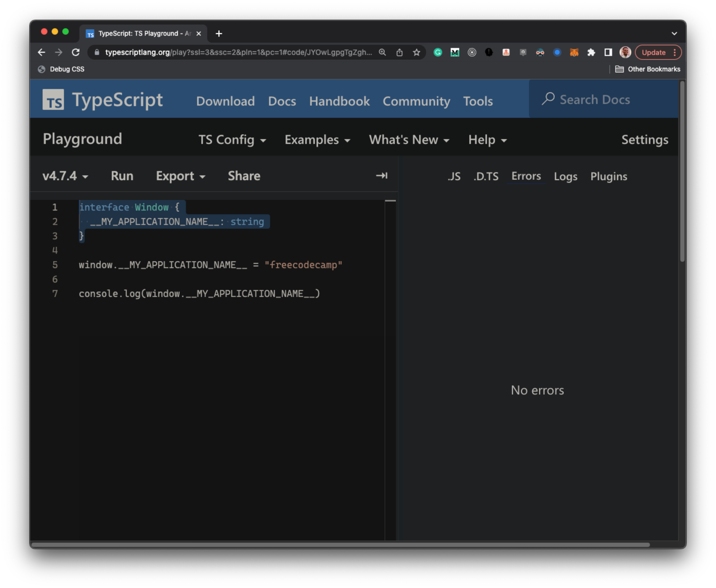Open the Extensions puzzle piece icon
The image size is (716, 588).
(x=591, y=53)
